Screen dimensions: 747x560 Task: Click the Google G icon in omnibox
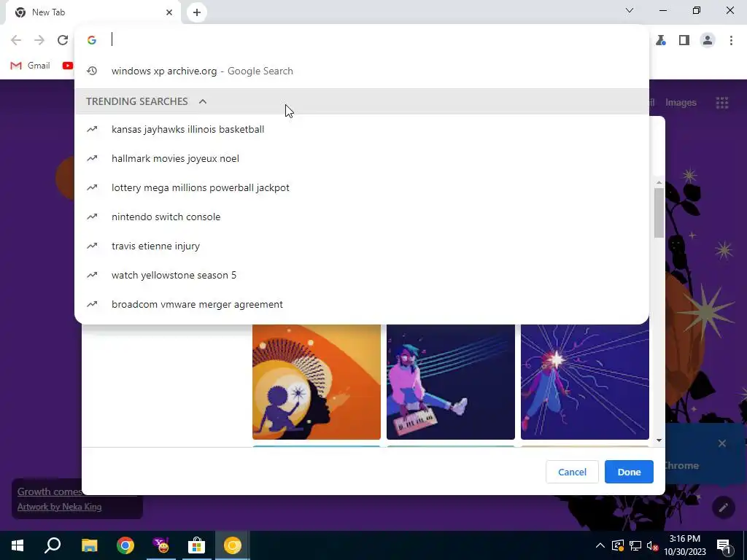click(92, 40)
